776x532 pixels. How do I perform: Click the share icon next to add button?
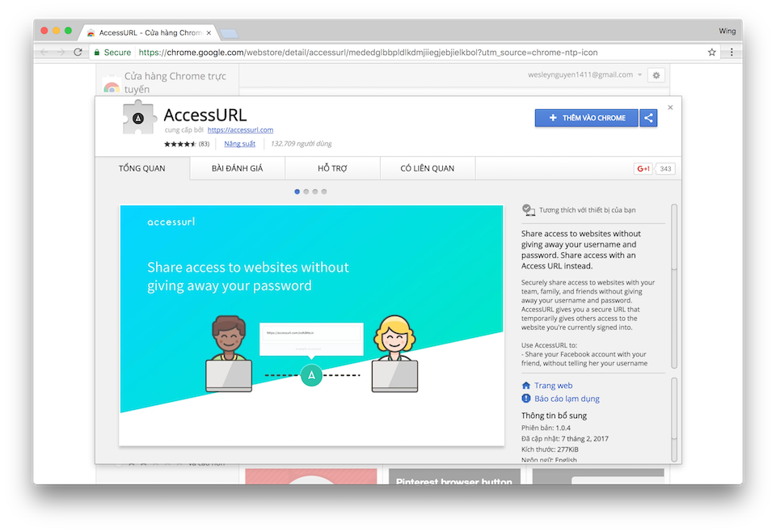click(648, 118)
